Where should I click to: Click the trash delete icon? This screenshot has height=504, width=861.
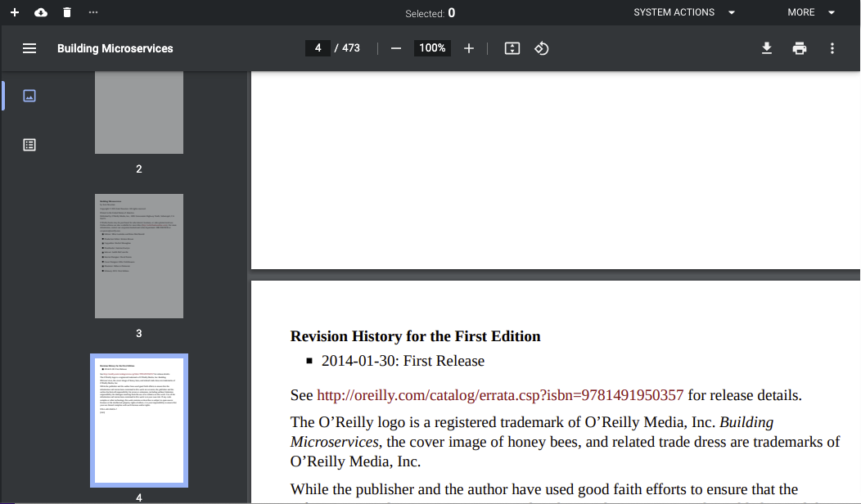67,12
